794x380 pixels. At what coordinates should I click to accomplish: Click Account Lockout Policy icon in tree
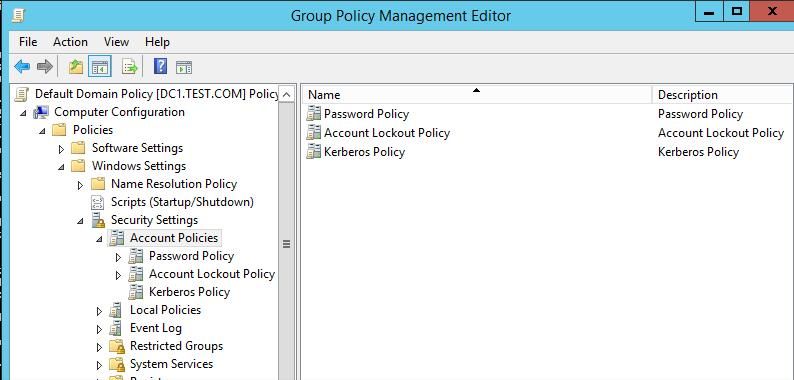pyautogui.click(x=136, y=275)
